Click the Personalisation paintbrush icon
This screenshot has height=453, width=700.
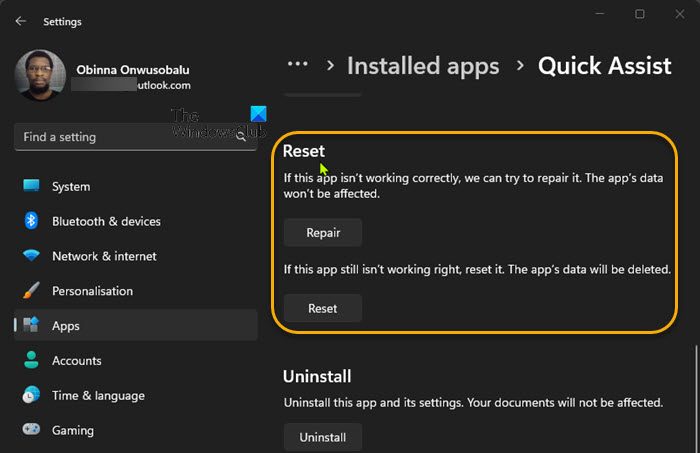(31, 291)
